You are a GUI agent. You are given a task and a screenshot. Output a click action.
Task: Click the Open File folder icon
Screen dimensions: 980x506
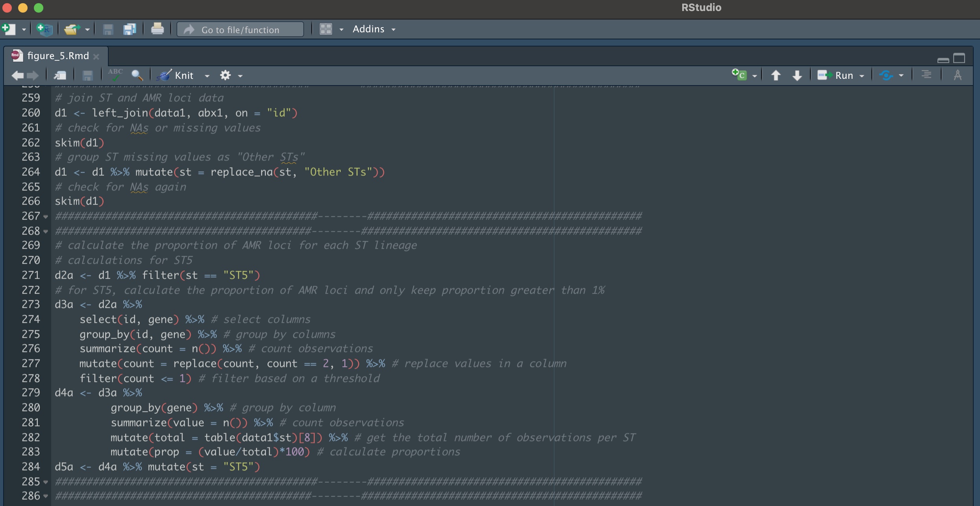[72, 29]
